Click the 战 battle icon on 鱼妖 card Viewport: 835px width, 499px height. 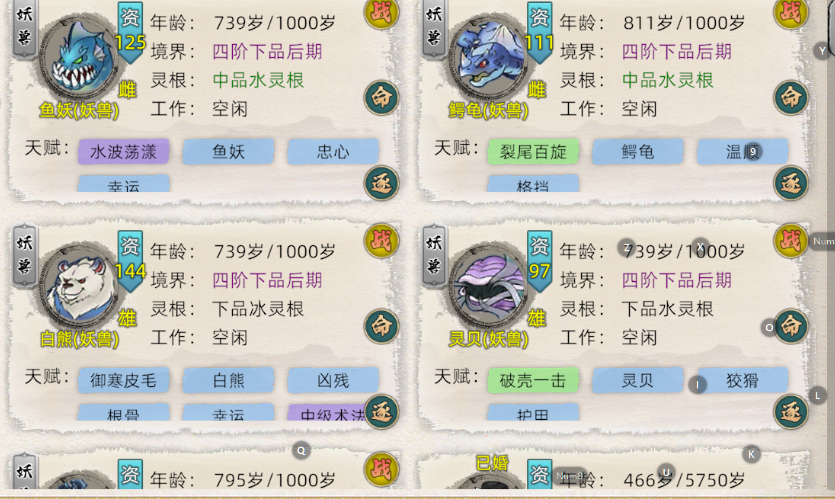pos(381,13)
